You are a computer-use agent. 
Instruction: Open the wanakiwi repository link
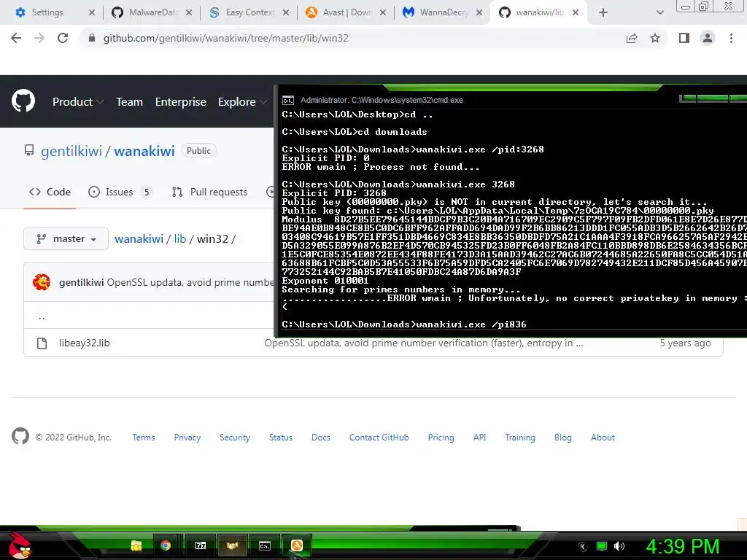pyautogui.click(x=144, y=151)
